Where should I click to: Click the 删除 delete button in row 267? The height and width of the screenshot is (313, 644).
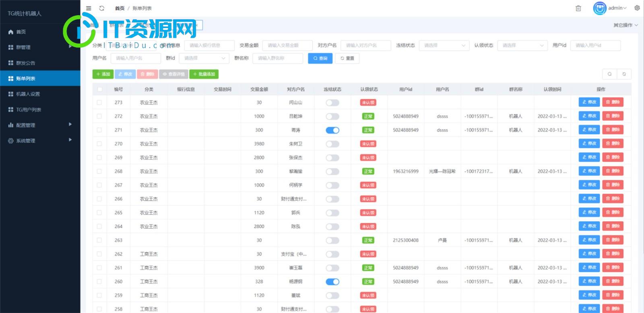tap(613, 185)
